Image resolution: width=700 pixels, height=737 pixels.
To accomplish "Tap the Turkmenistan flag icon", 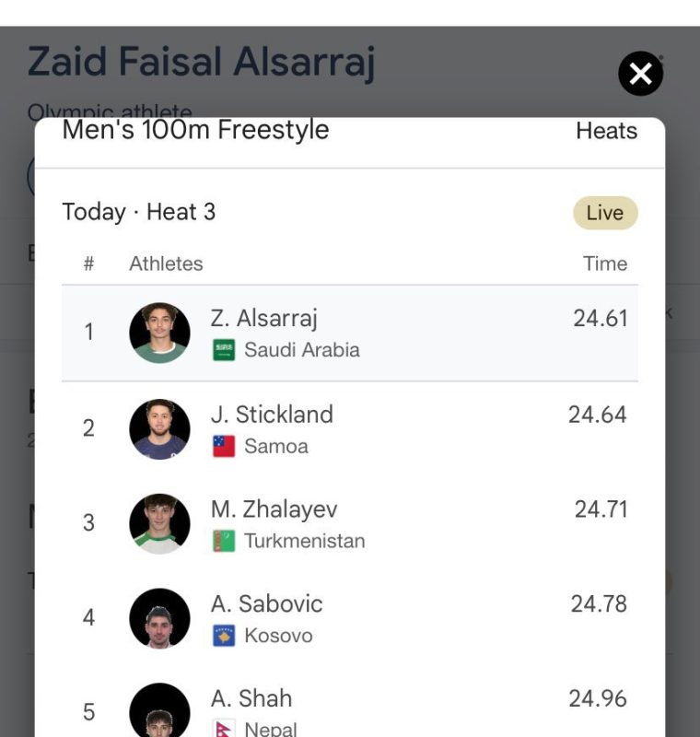I will tap(224, 541).
